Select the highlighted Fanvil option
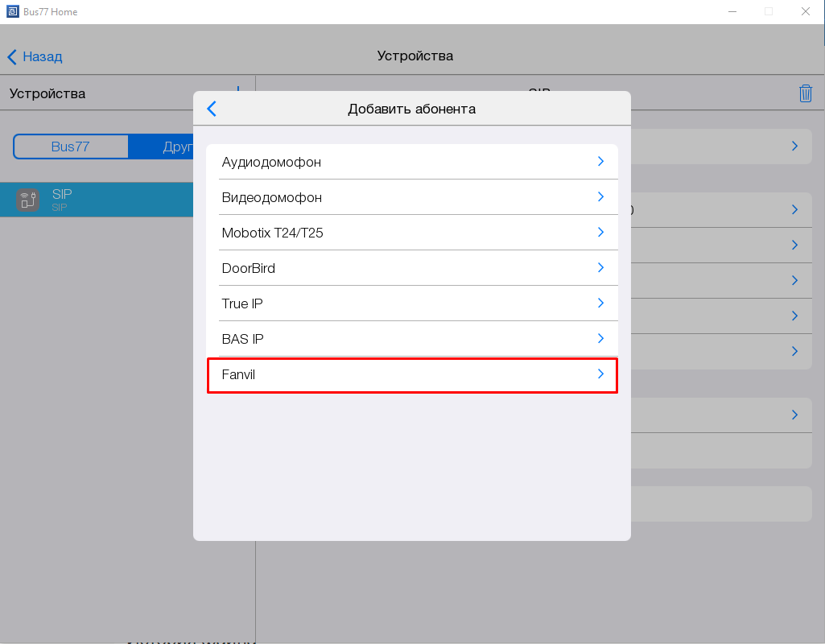The image size is (825, 644). [x=238, y=374]
